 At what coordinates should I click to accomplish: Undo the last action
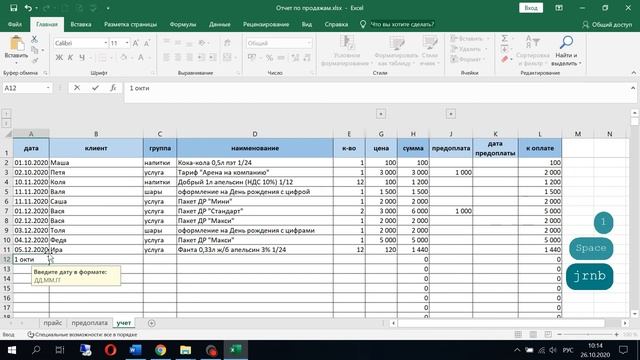tap(28, 8)
